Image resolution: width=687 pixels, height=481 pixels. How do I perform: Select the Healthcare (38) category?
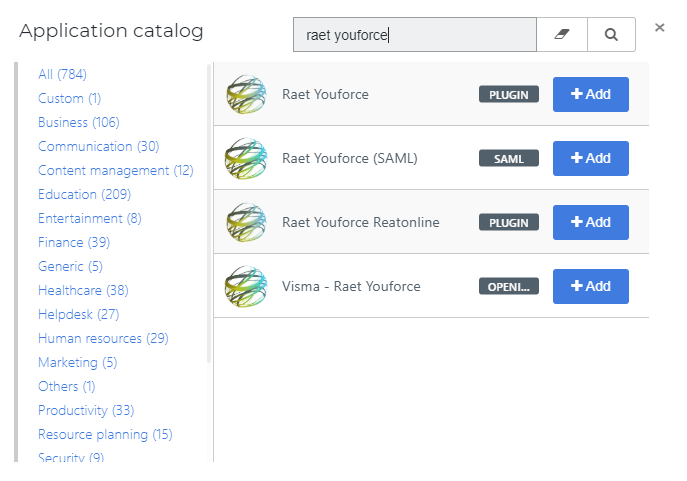pyautogui.click(x=83, y=290)
